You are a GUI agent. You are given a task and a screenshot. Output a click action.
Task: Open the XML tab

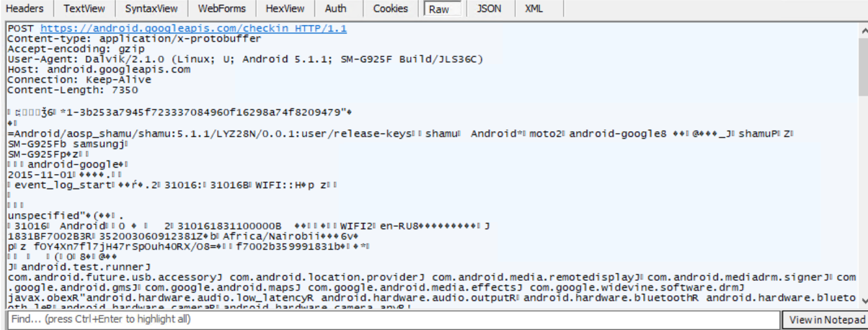[534, 9]
